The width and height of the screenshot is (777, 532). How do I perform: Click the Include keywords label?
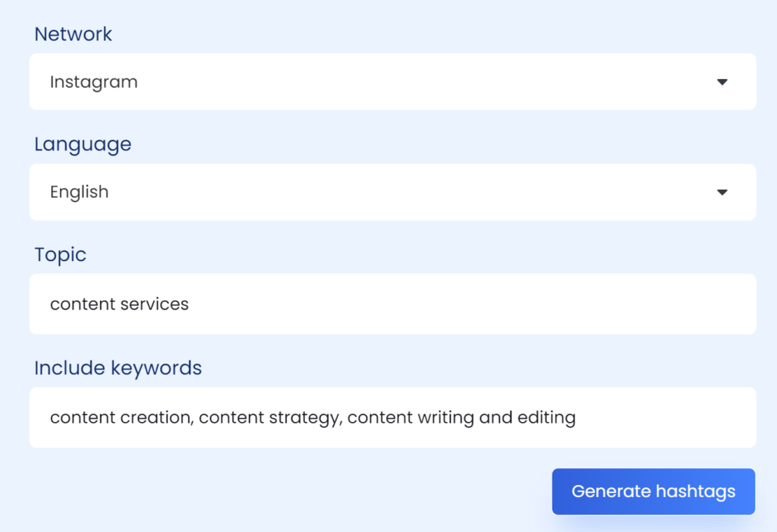[x=118, y=368]
